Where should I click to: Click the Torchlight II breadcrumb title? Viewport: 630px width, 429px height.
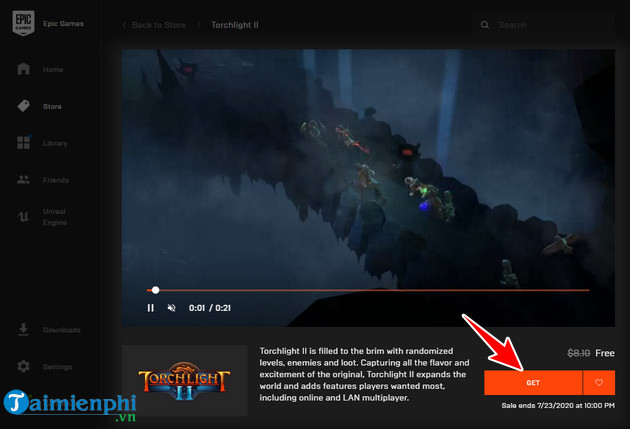point(235,25)
